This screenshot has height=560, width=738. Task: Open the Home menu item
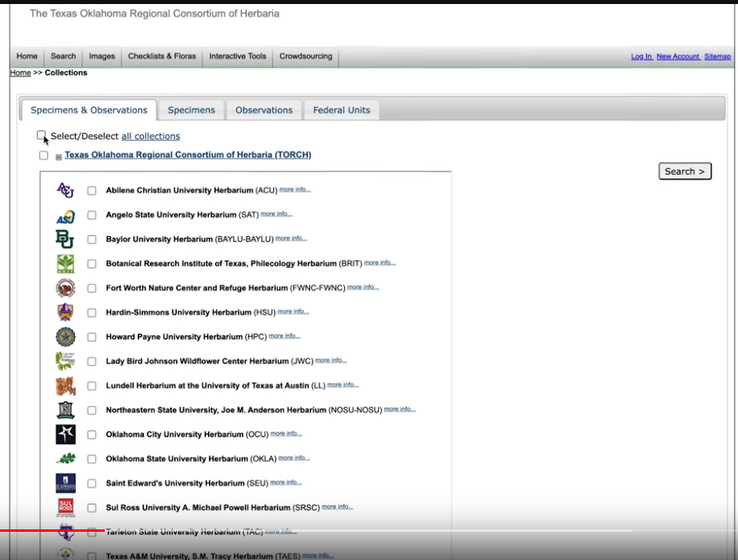pyautogui.click(x=27, y=56)
